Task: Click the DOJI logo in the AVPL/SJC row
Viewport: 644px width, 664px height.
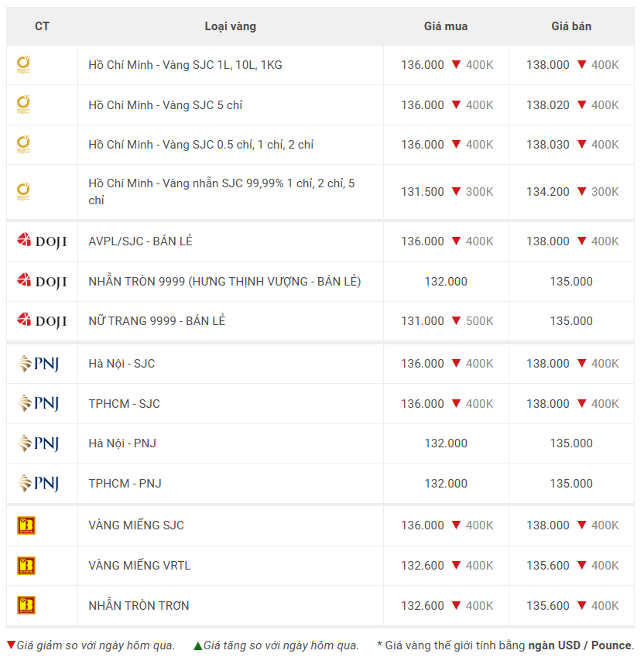Action: pyautogui.click(x=42, y=241)
